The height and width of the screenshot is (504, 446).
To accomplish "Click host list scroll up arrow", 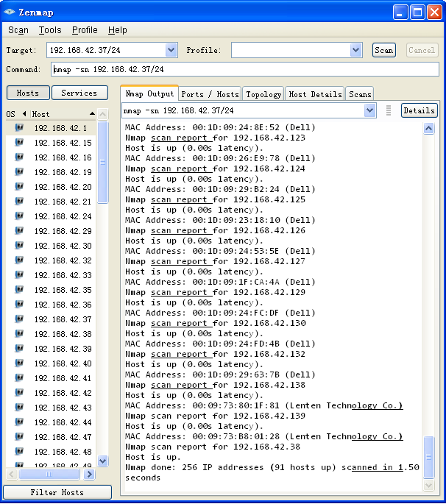I will click(102, 114).
